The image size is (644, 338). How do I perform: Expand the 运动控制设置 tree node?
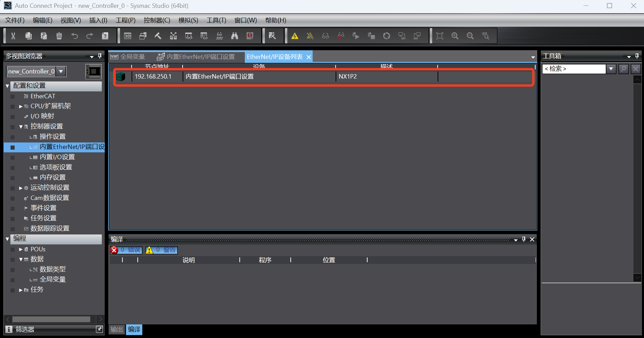(21, 188)
